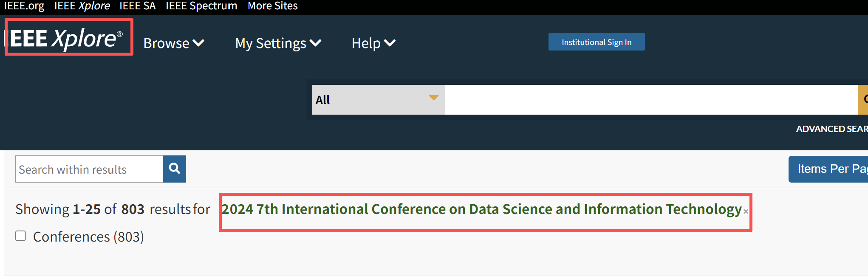Click into the main search text box
868x276 pixels.
coord(650,100)
